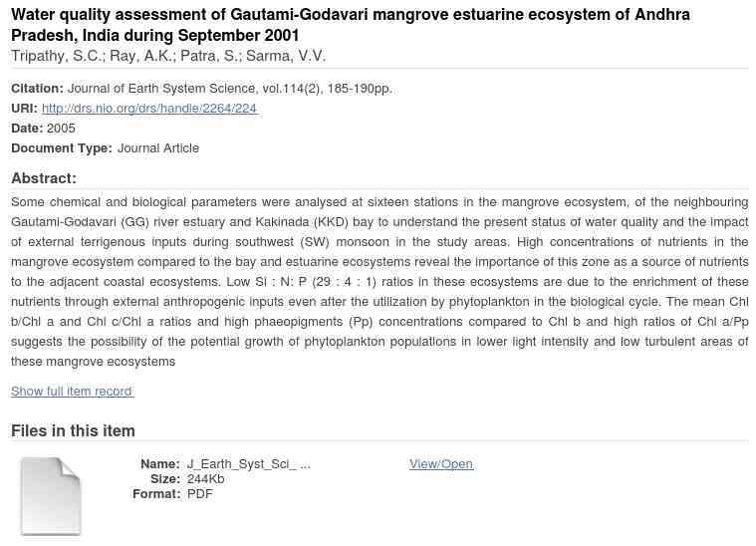
Task: Select author name Sarma, V.V.
Action: tap(285, 56)
